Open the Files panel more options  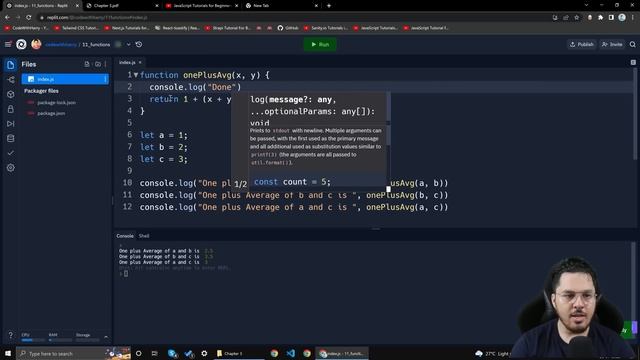(x=105, y=64)
